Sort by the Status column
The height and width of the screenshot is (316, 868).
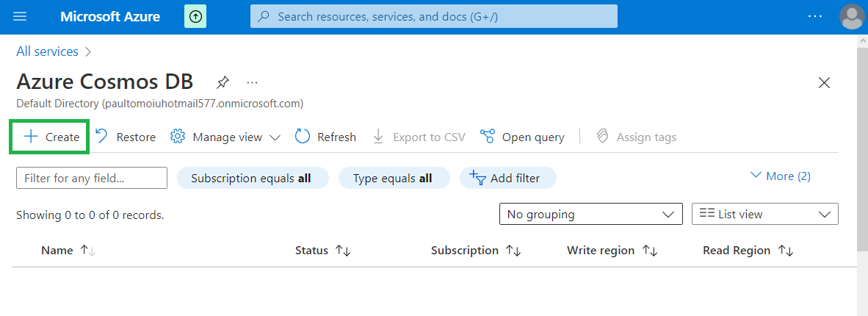322,251
